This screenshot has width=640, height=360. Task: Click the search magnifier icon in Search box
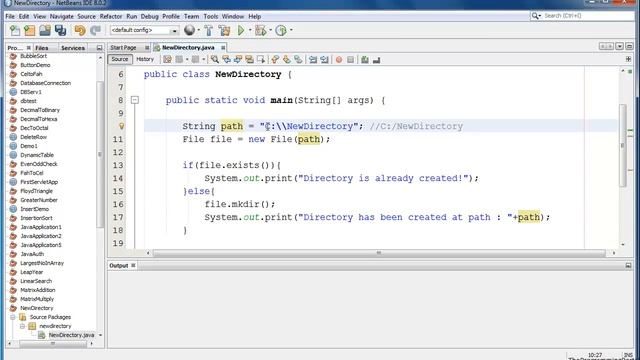[535, 16]
